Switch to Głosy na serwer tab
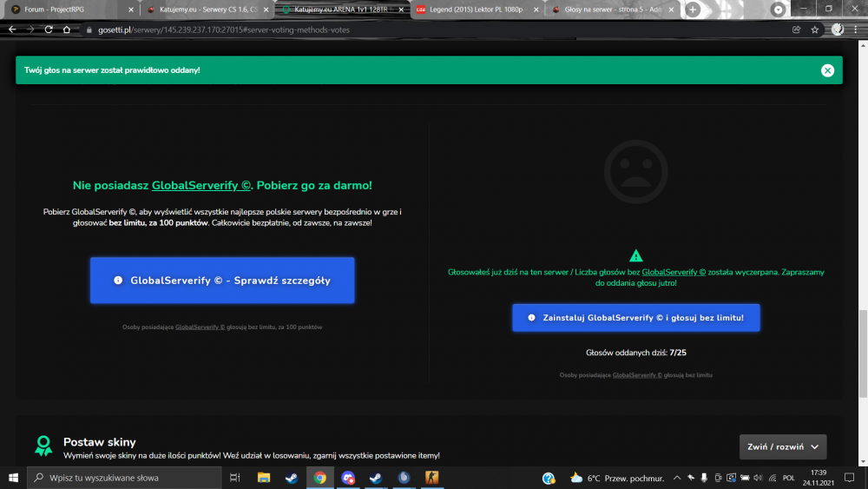Viewport: 868px width, 489px height. [x=612, y=10]
